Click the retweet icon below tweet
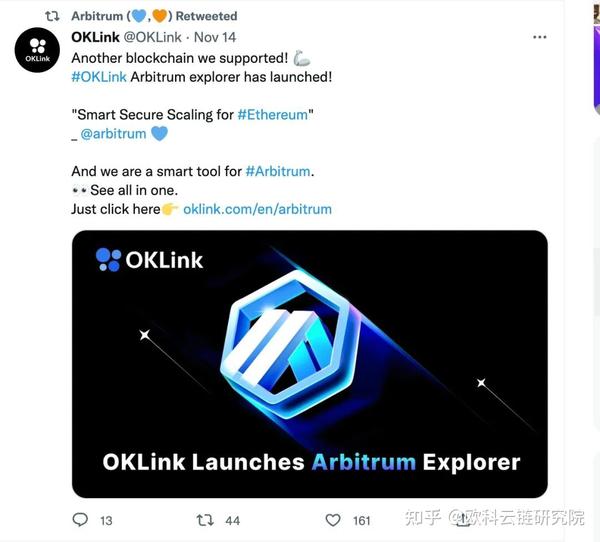This screenshot has width=600, height=542. pyautogui.click(x=205, y=520)
